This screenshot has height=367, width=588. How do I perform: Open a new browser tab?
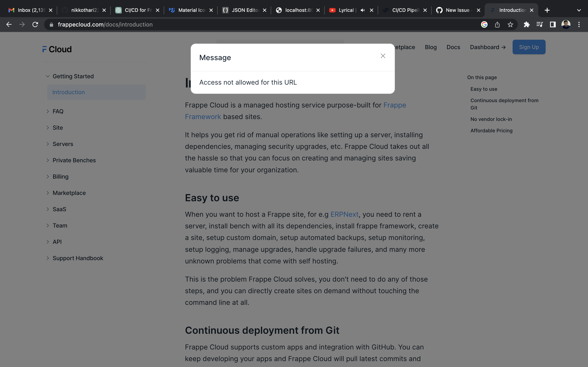click(x=547, y=10)
